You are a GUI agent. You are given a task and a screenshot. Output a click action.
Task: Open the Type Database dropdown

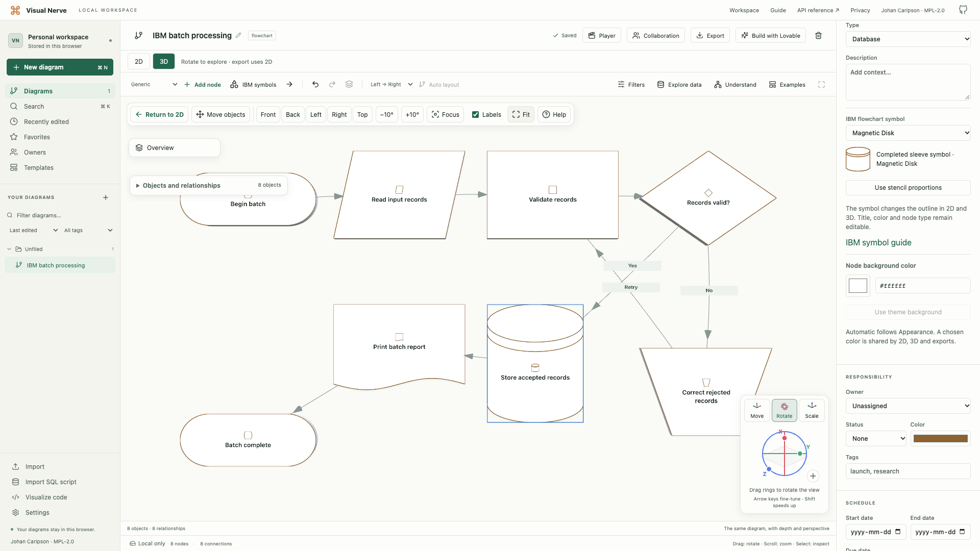[x=908, y=39]
